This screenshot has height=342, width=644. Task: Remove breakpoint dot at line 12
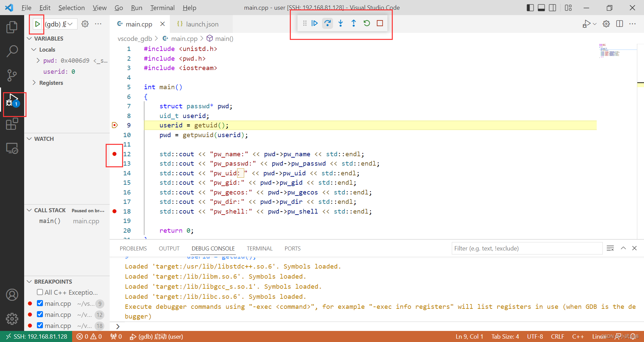114,154
